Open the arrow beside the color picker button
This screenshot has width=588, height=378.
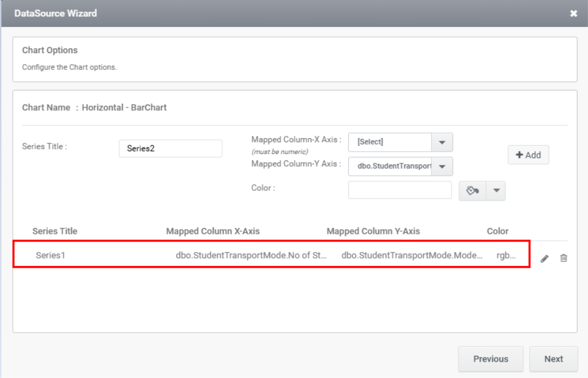tap(496, 191)
